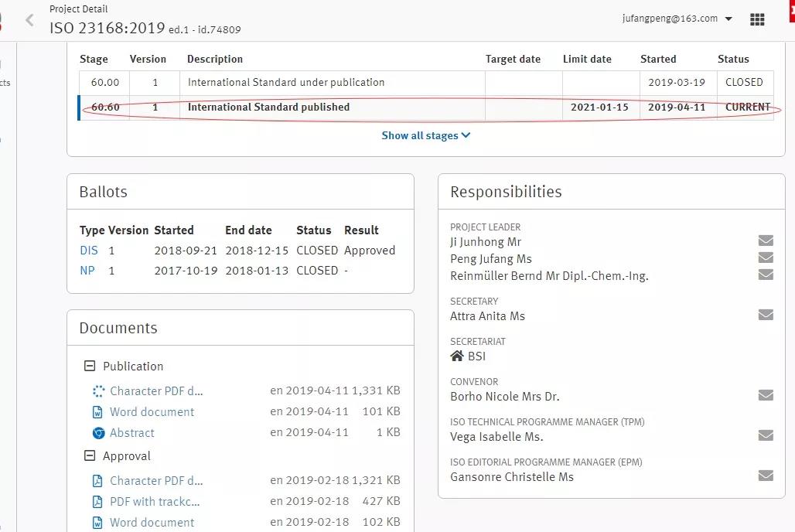Email project leader Peng Jufang
This screenshot has height=532, width=795.
coord(766,258)
